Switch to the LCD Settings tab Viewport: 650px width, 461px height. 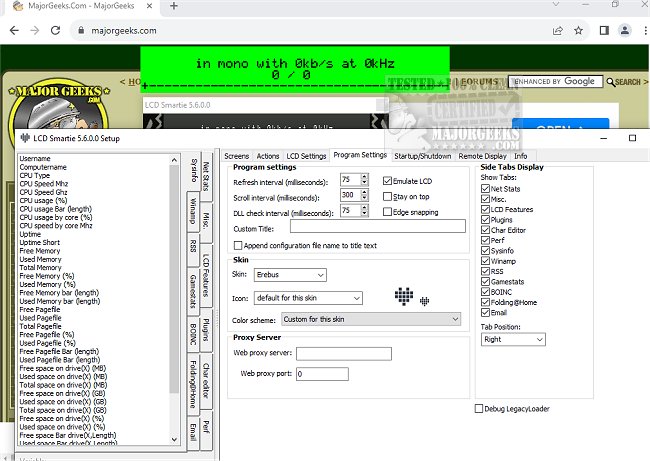tap(306, 156)
